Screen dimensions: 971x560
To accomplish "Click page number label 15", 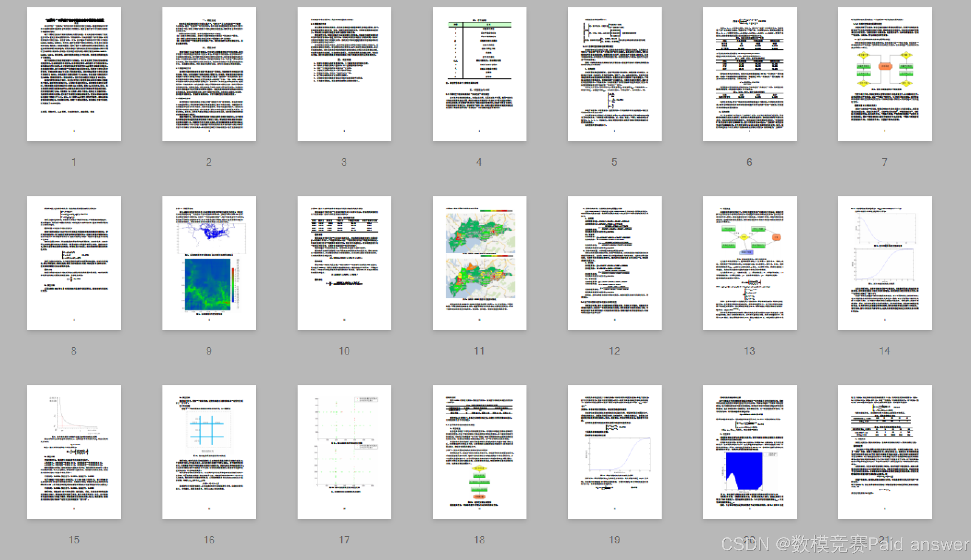I will [74, 540].
